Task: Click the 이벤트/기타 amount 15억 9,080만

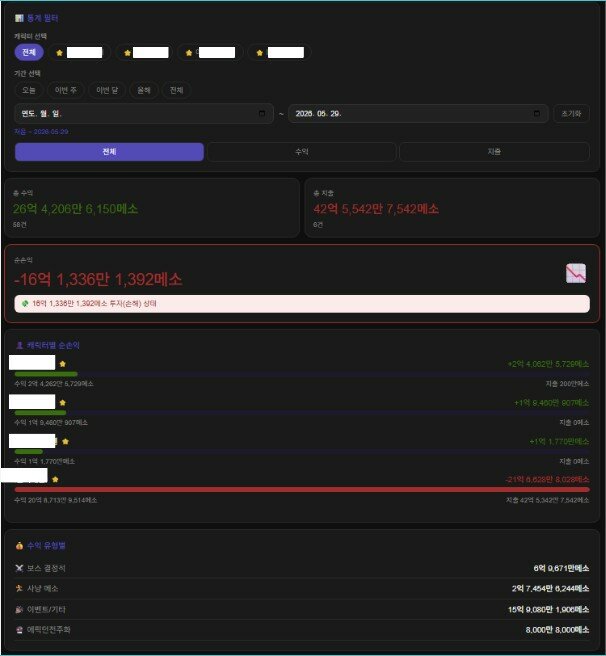Action: tap(549, 610)
